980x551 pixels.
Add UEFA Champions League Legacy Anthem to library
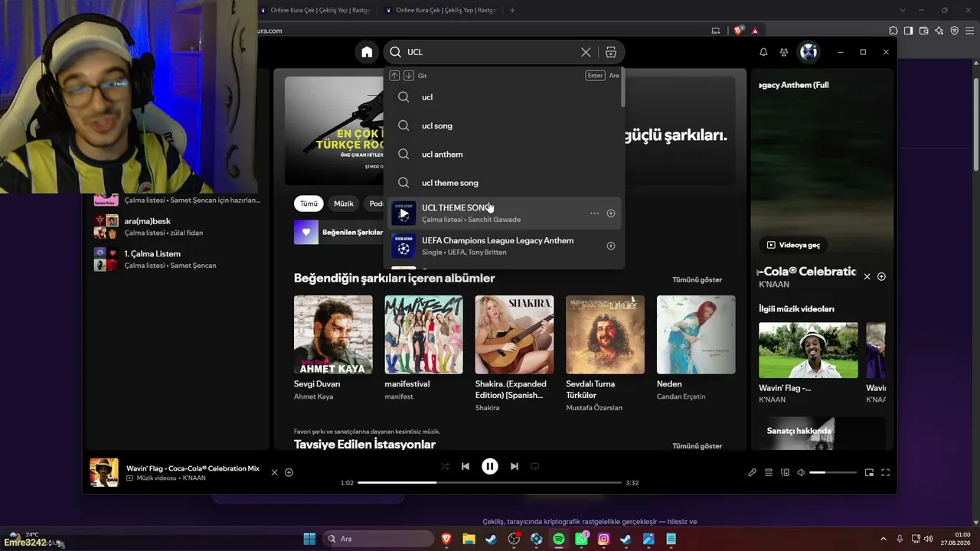611,246
